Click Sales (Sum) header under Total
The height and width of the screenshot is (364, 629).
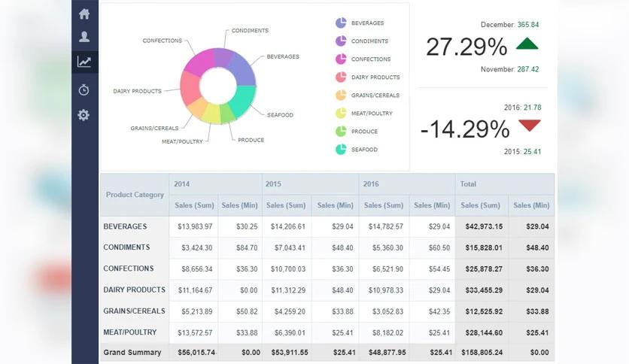[480, 205]
